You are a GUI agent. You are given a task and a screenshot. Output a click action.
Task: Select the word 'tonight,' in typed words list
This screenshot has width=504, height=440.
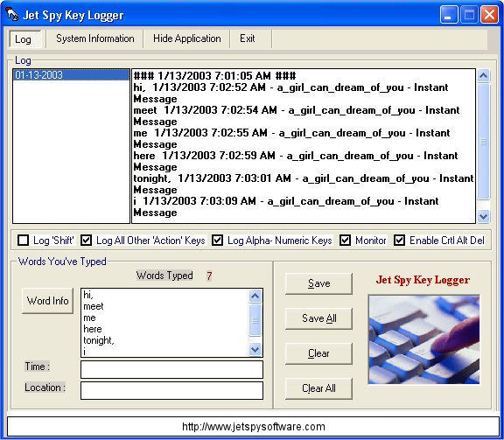click(99, 340)
